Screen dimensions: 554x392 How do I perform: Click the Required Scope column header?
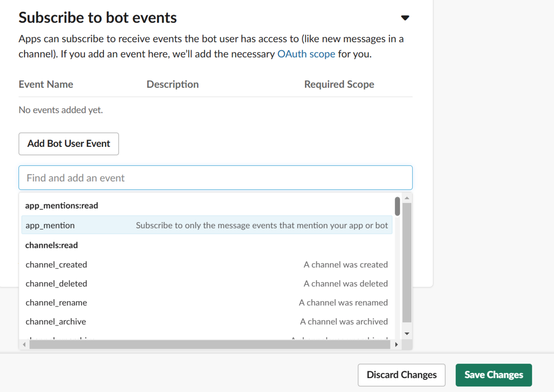(339, 84)
